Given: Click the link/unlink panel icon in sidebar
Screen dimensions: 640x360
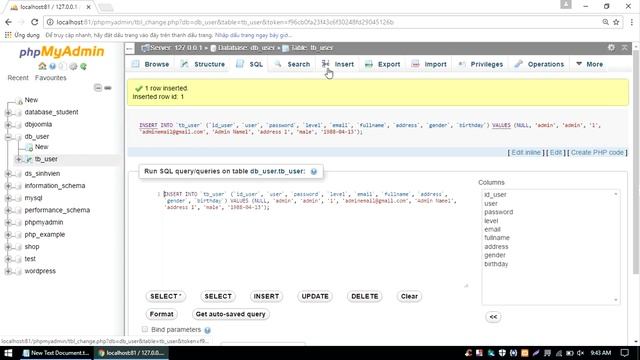Looking at the screenshot, I should click(x=108, y=88).
